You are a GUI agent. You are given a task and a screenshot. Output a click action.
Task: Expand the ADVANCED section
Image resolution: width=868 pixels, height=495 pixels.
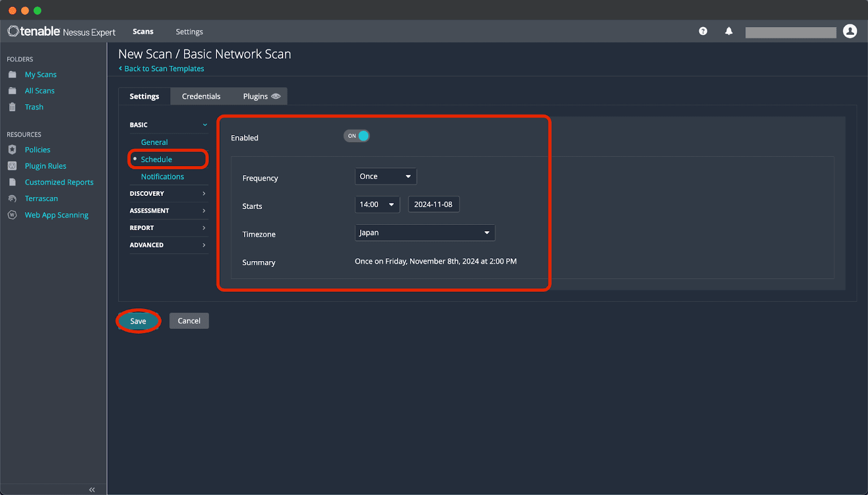click(x=168, y=245)
